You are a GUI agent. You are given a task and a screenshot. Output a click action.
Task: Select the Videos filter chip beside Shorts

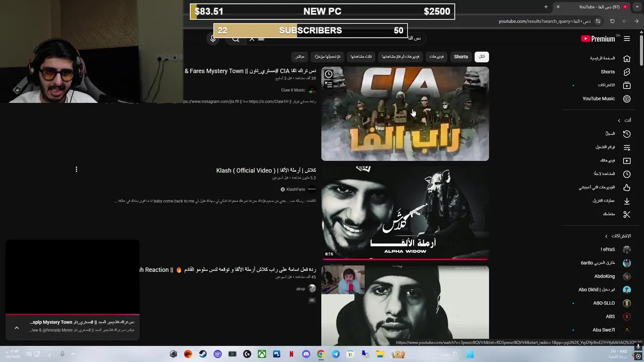pos(437,57)
